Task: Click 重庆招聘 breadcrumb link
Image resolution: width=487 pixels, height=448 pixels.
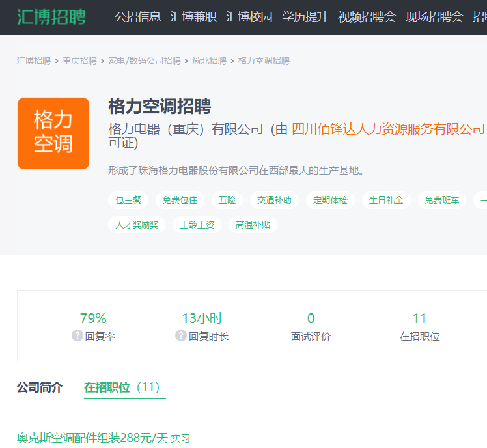Action: click(79, 61)
